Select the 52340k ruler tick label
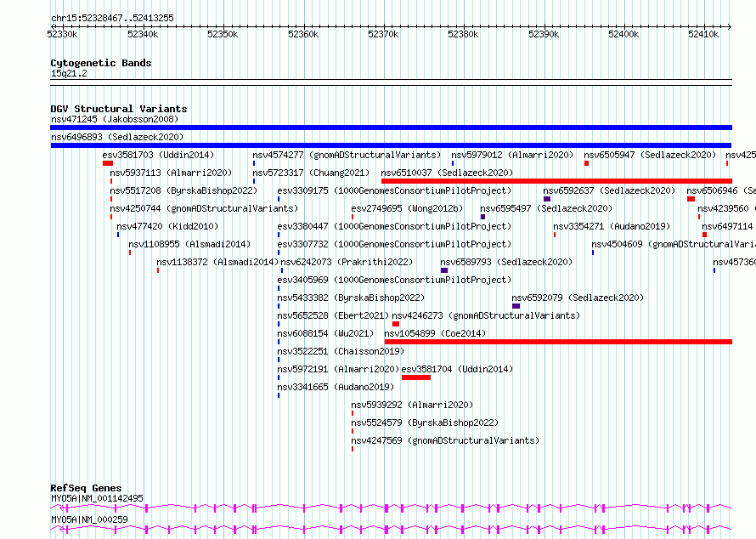 [x=143, y=34]
